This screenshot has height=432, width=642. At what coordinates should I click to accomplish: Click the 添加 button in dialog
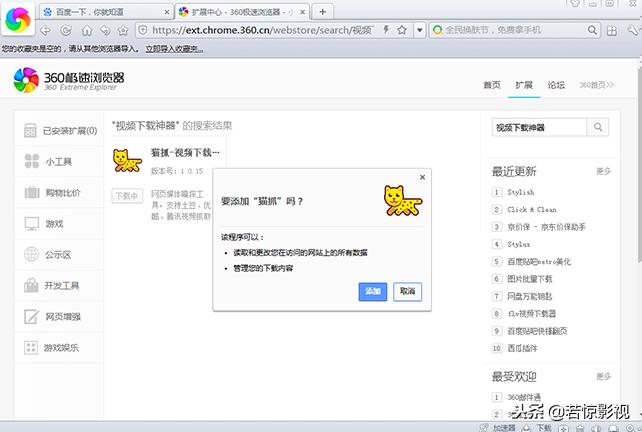click(373, 291)
